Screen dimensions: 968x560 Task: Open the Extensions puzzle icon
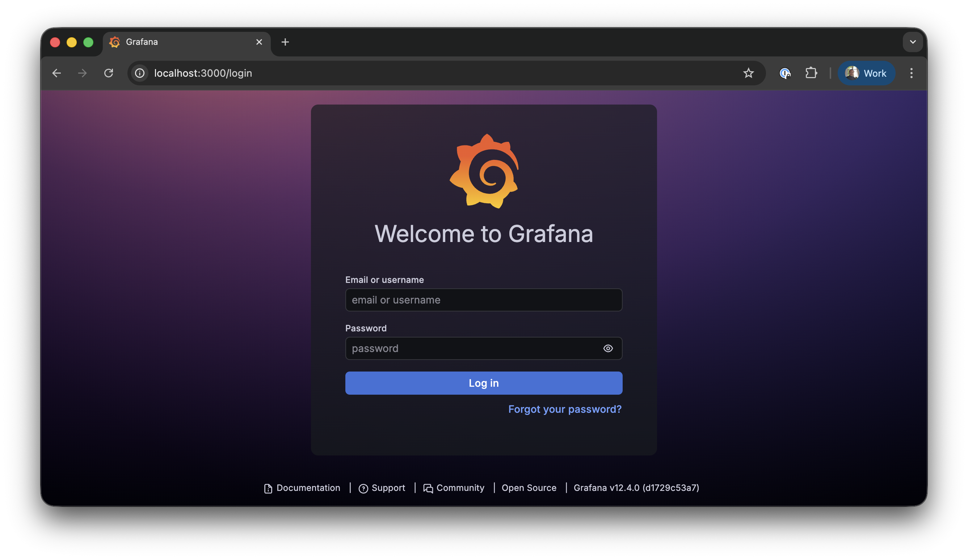click(x=811, y=73)
